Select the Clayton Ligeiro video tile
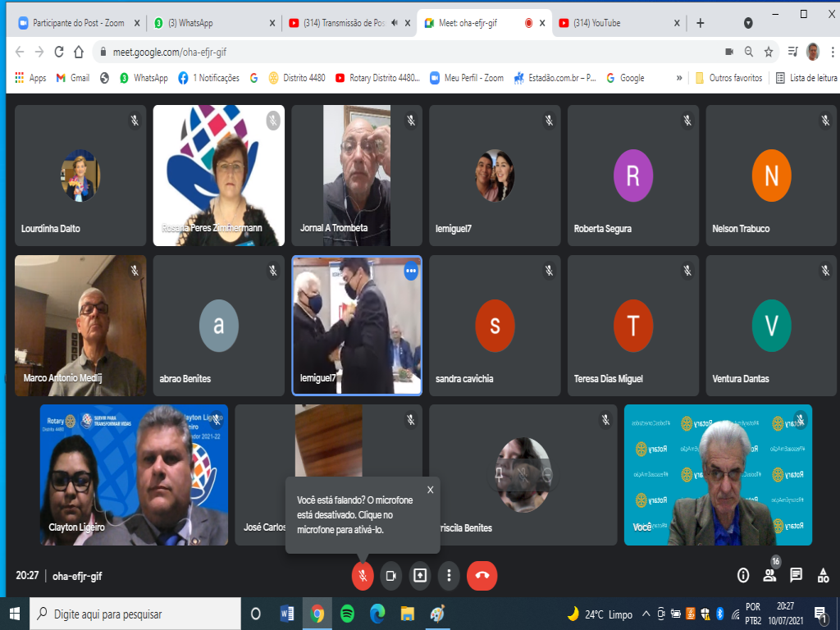Viewport: 840px width, 630px height. coord(135,475)
